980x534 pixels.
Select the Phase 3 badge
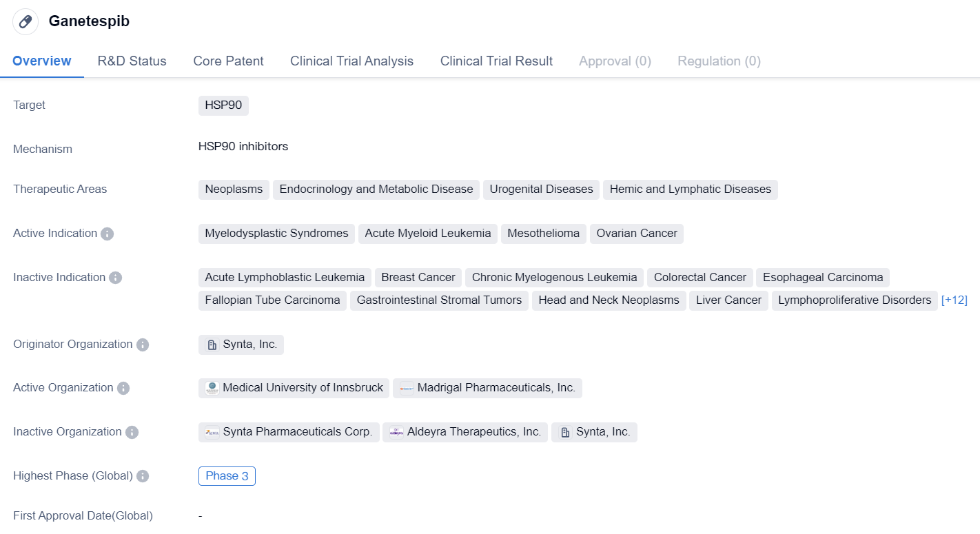(x=227, y=476)
